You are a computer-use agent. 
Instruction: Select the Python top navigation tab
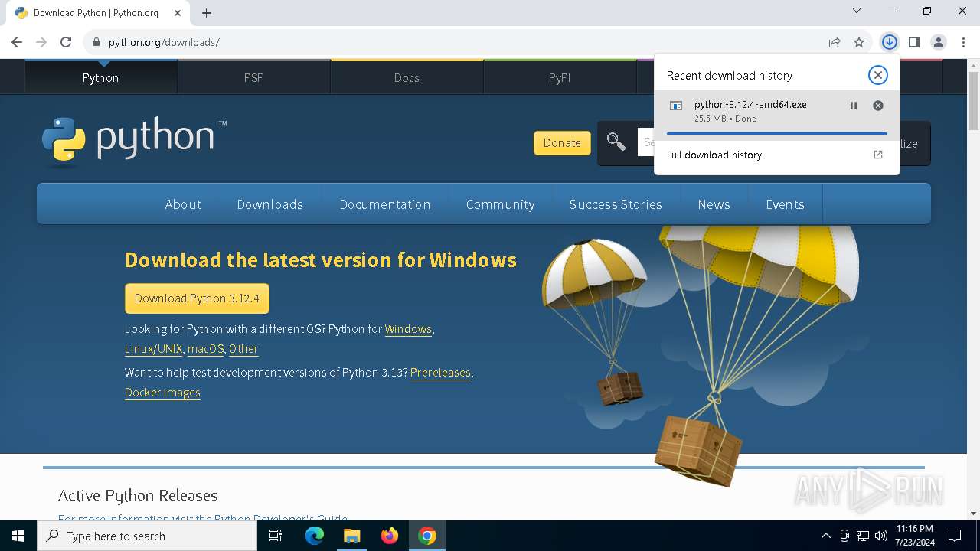[100, 77]
